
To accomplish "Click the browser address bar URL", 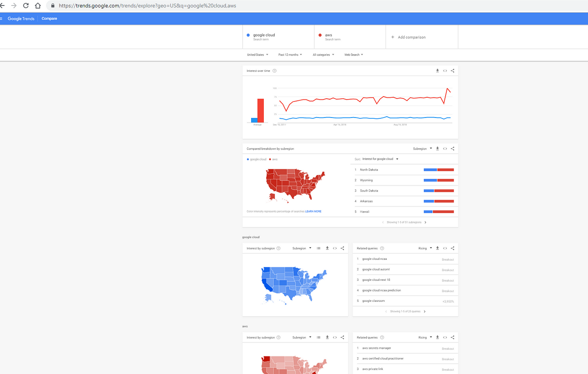I will click(x=147, y=6).
